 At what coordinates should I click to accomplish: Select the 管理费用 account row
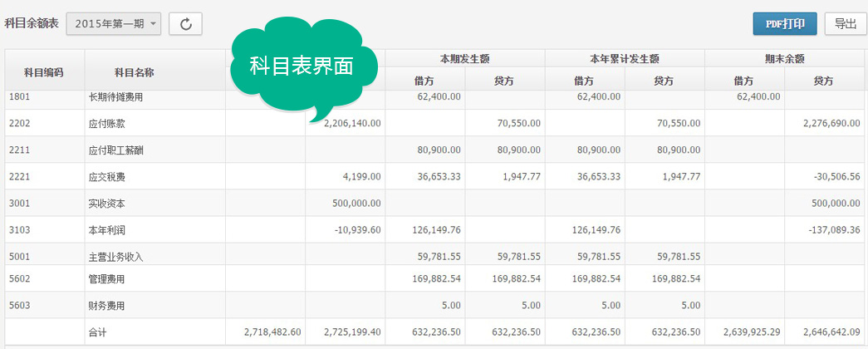pos(434,278)
